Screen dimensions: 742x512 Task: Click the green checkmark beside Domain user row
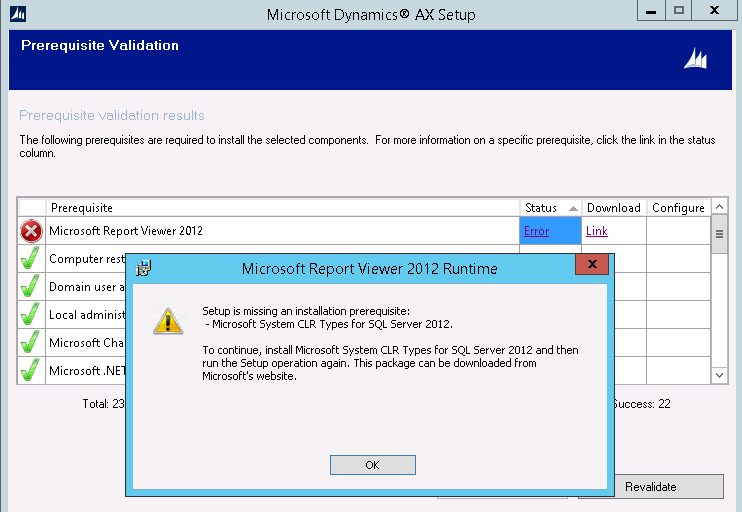tap(30, 286)
